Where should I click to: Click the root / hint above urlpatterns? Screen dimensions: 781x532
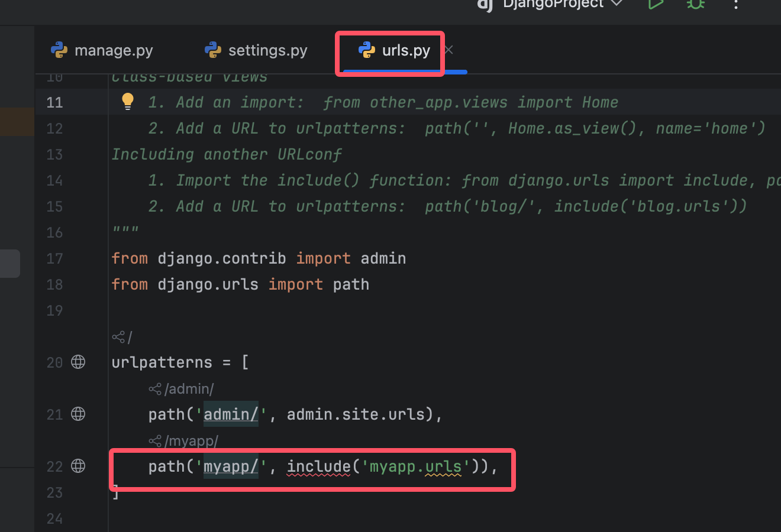pos(122,338)
